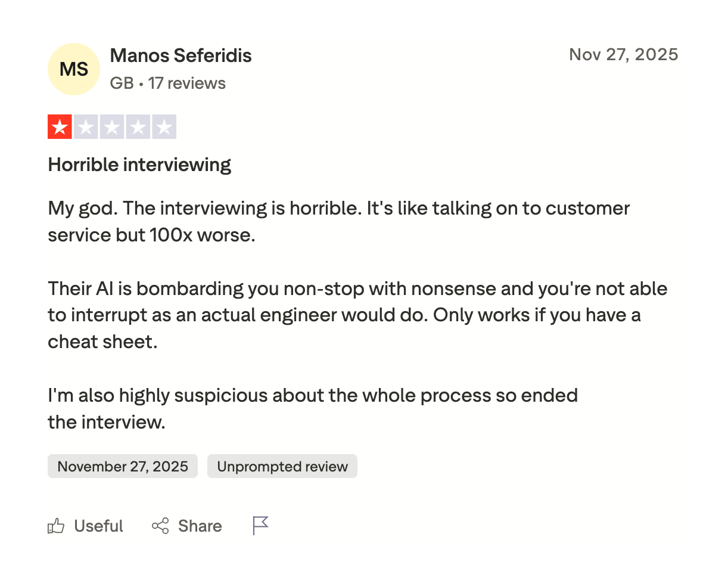Image resolution: width=728 pixels, height=571 pixels.
Task: Open reviewer Manos Seferidis's profile name
Action: click(181, 55)
